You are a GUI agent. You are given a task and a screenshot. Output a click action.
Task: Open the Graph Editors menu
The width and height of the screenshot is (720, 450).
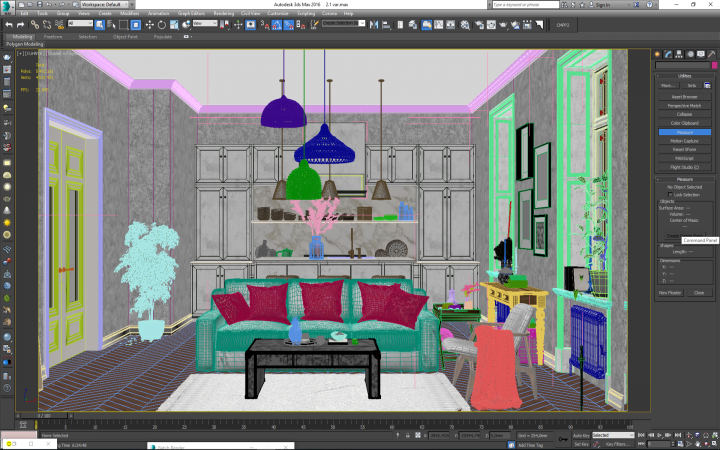(x=191, y=14)
